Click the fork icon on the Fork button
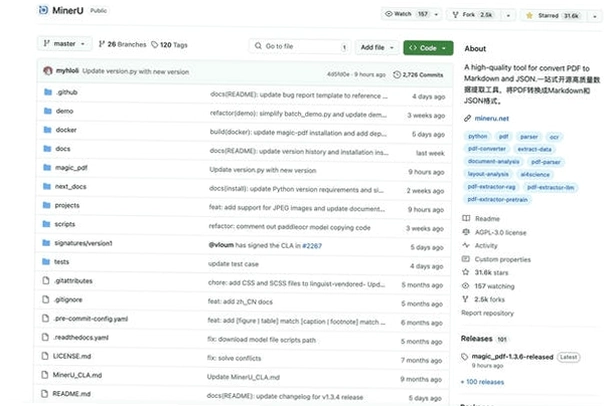 [x=455, y=15]
